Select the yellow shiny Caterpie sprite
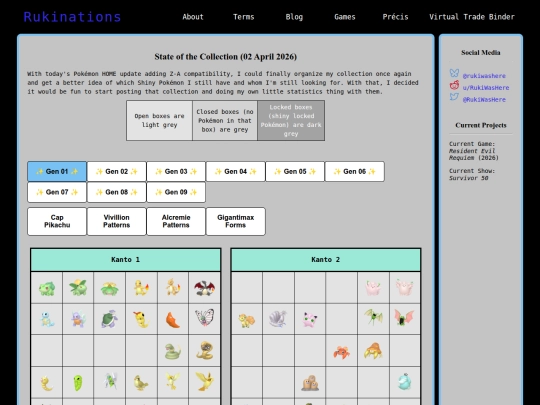 141,319
